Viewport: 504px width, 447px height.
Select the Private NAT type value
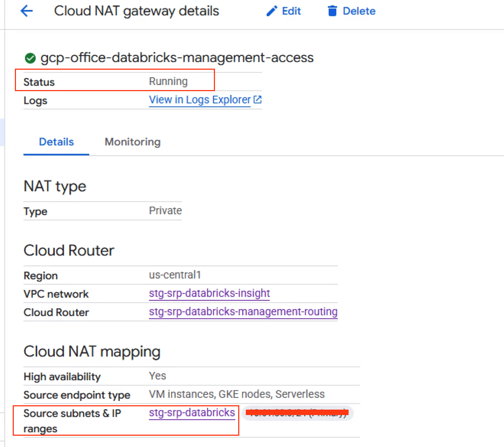coord(165,211)
